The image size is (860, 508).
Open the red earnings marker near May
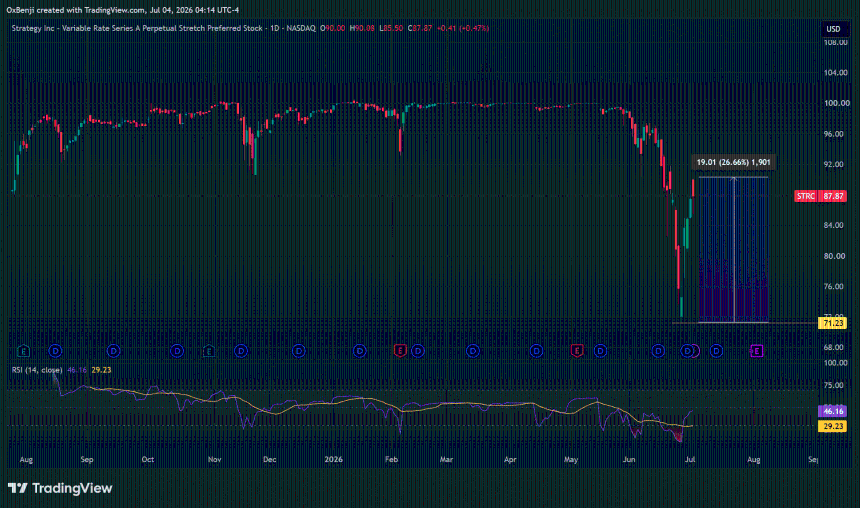click(576, 351)
